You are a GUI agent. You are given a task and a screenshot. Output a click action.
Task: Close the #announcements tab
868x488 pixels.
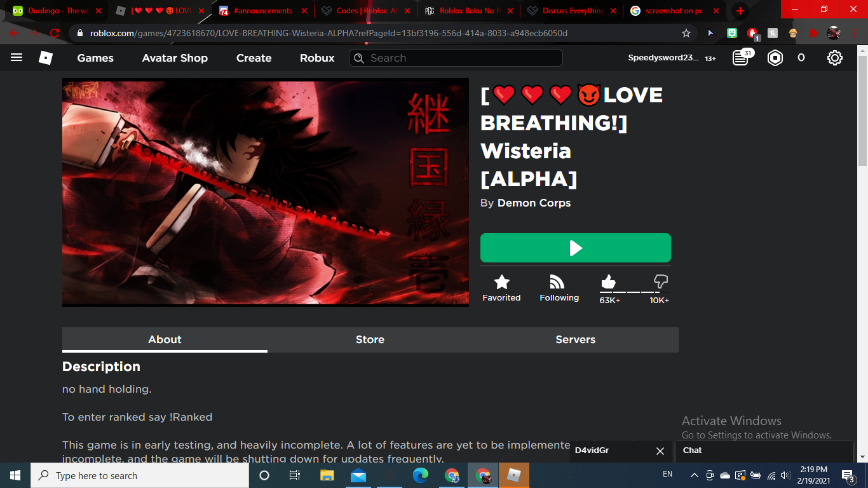click(x=304, y=11)
